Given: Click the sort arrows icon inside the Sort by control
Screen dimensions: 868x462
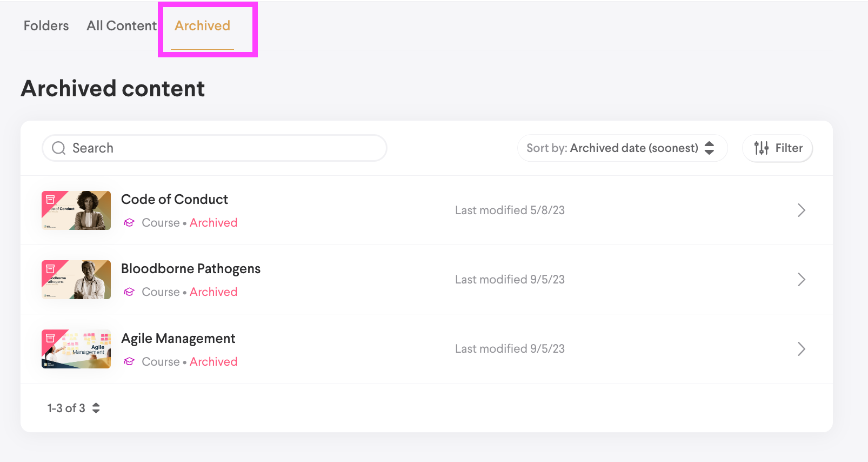Looking at the screenshot, I should pyautogui.click(x=709, y=148).
